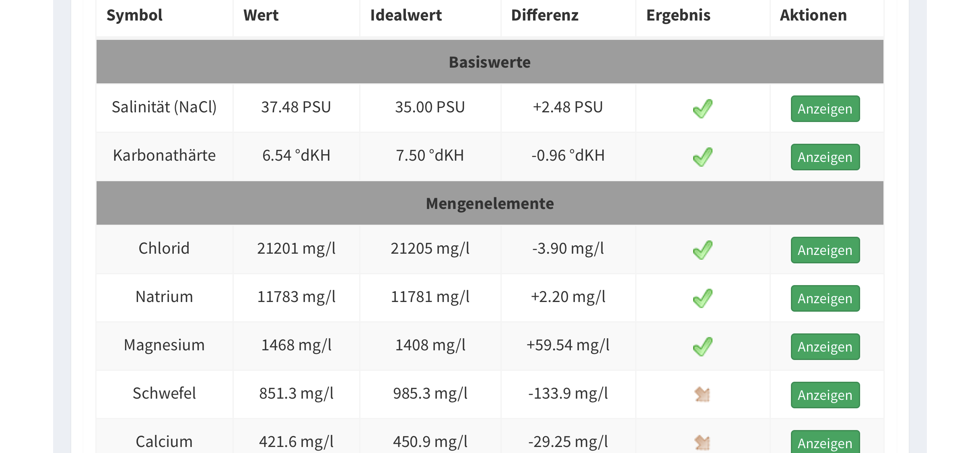Image resolution: width=980 pixels, height=453 pixels.
Task: Click the Differenz column header
Action: tap(544, 15)
